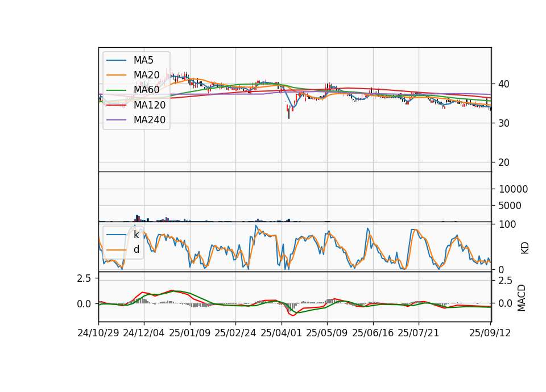
Task: Click the MACD trough after 25/04/01
Action: click(x=293, y=315)
